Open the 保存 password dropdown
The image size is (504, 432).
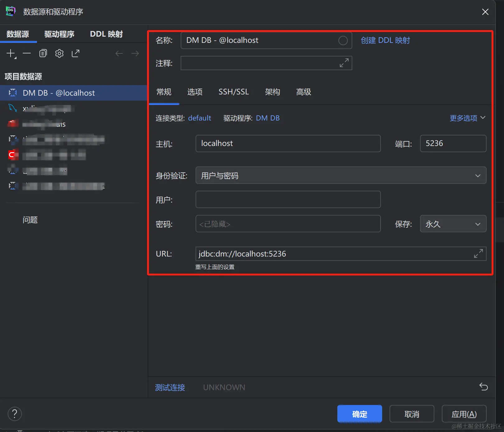pyautogui.click(x=453, y=224)
